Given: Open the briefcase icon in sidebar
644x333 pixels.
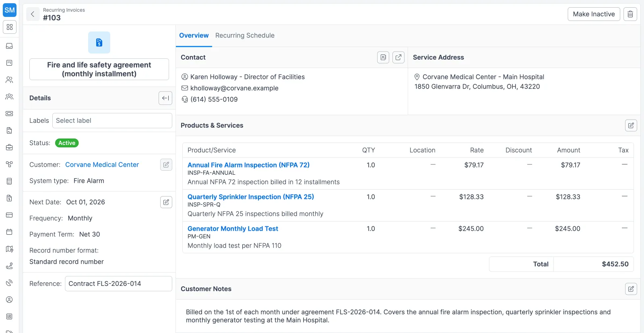Looking at the screenshot, I should coord(10,147).
